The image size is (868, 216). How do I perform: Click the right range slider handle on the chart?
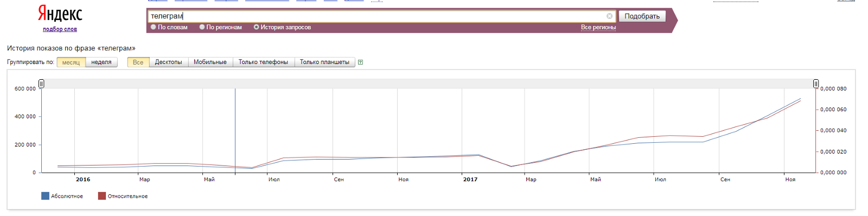tap(816, 84)
